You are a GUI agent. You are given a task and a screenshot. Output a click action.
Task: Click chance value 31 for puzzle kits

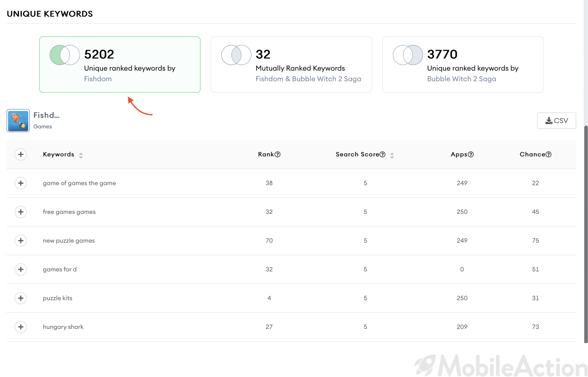point(536,298)
